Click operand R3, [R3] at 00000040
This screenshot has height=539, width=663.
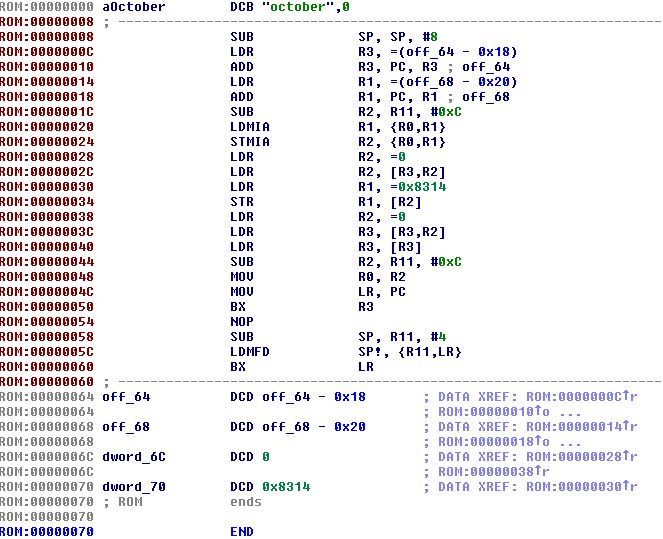(390, 247)
